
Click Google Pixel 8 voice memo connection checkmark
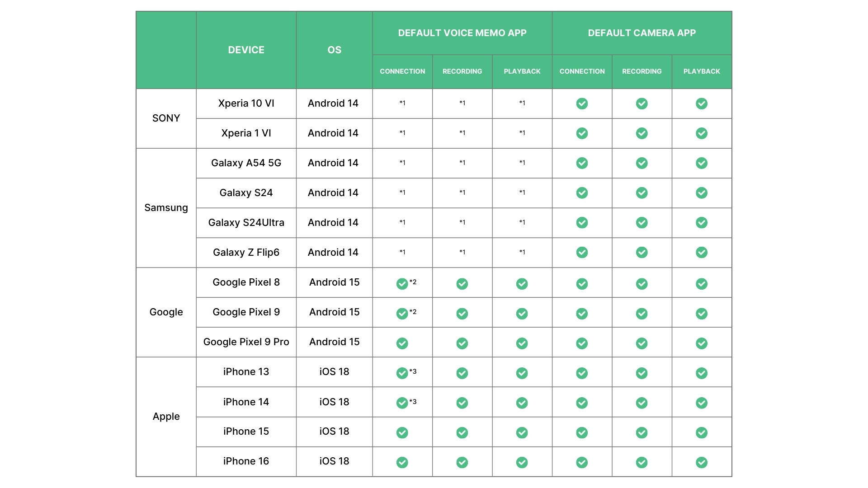[402, 284]
